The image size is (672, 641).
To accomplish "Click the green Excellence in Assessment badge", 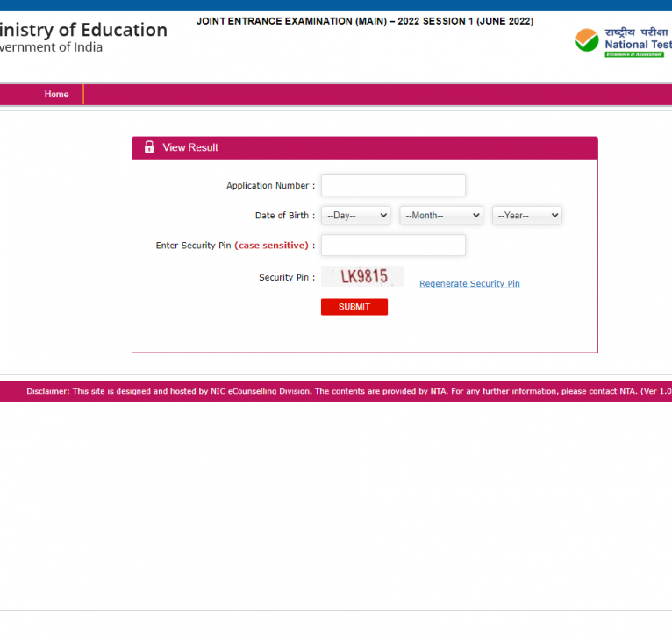I will (x=634, y=54).
